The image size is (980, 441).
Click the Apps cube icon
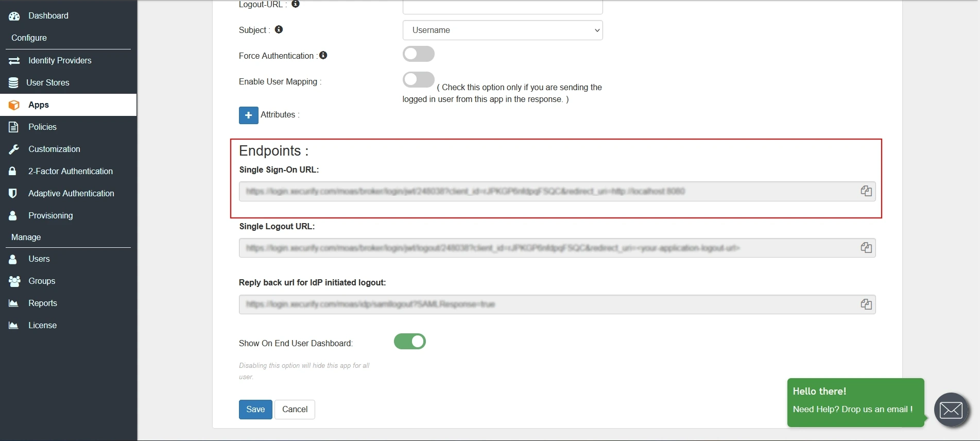pos(14,105)
